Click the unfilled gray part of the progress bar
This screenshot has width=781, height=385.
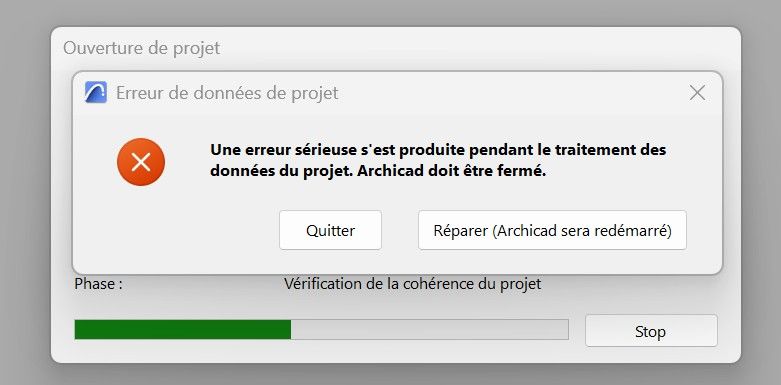pos(429,330)
